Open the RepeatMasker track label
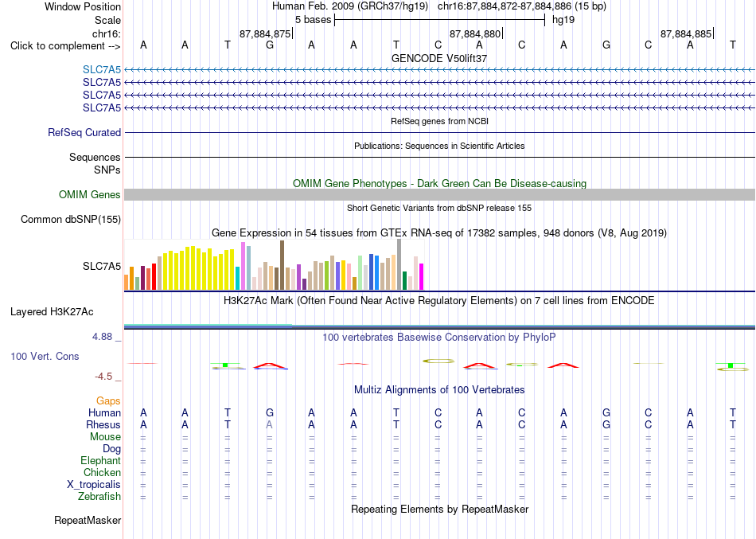Screen dimensions: 756x539 (x=88, y=520)
